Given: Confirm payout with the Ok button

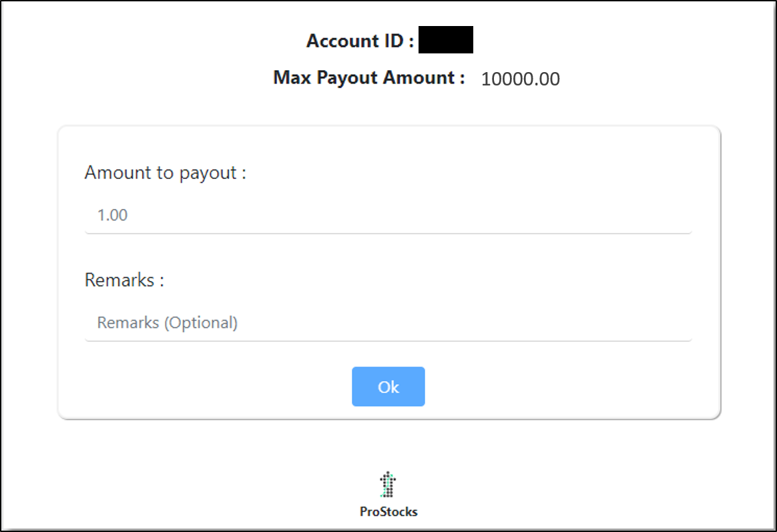Looking at the screenshot, I should pyautogui.click(x=388, y=386).
